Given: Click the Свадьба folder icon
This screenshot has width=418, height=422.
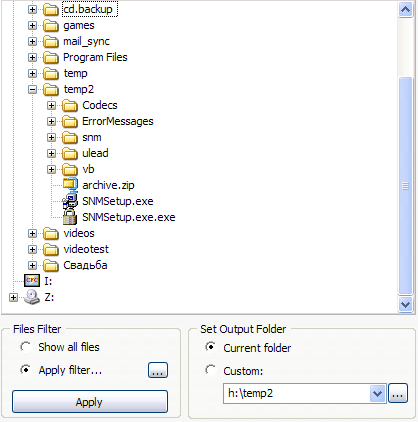Looking at the screenshot, I should [51, 265].
